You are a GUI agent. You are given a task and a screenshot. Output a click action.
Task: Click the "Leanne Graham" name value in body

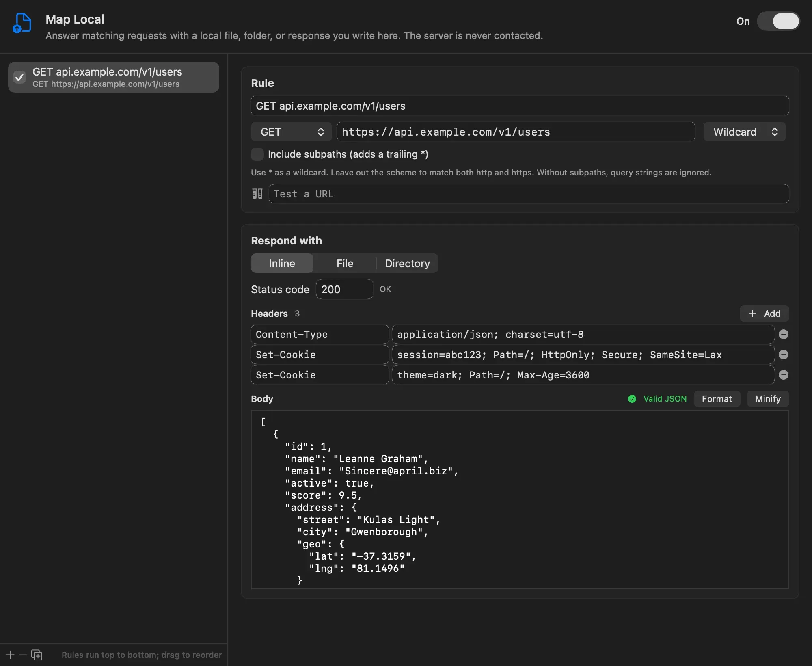coord(378,459)
